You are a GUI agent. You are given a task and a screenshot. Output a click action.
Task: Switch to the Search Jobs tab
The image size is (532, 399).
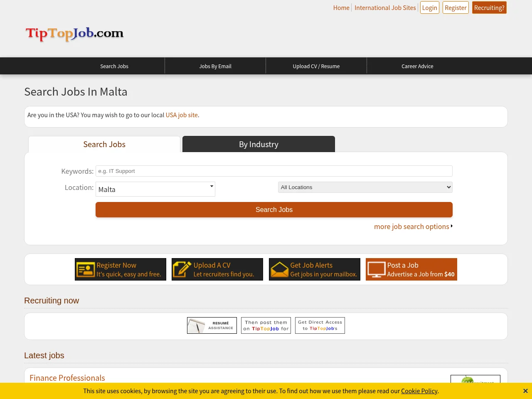tap(104, 144)
